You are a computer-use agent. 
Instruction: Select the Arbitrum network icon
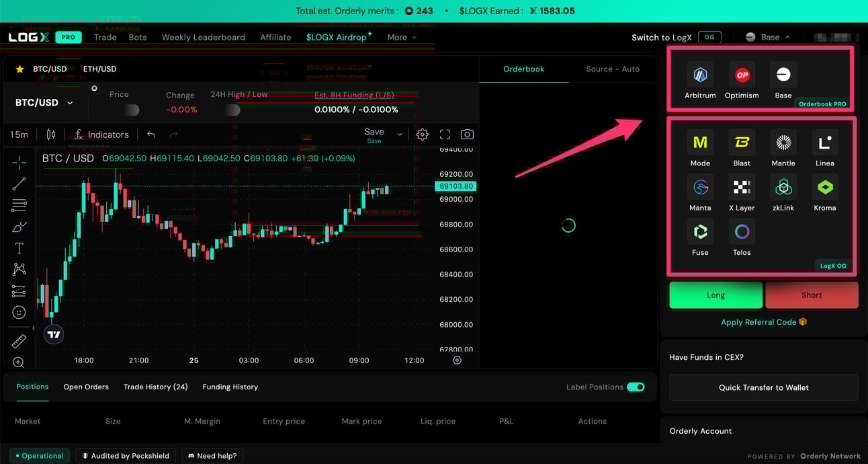pyautogui.click(x=700, y=75)
